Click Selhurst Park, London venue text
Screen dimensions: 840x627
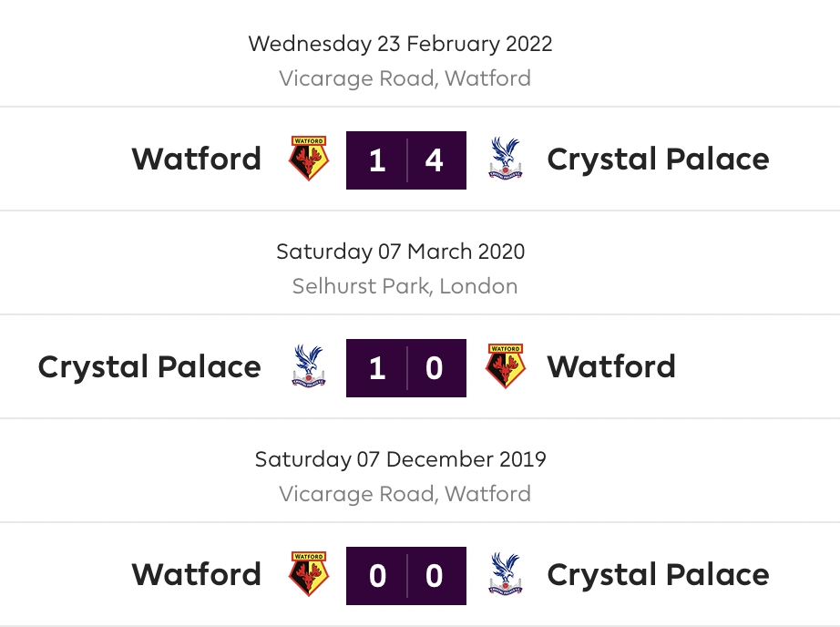[405, 286]
